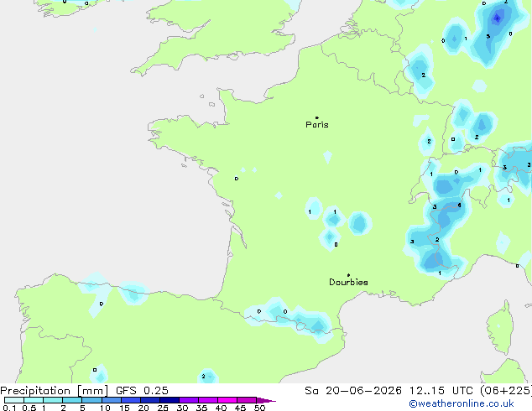Click the 'Precipitation [mm] GFS 0.25' title
The width and height of the screenshot is (532, 411).
pyautogui.click(x=84, y=391)
